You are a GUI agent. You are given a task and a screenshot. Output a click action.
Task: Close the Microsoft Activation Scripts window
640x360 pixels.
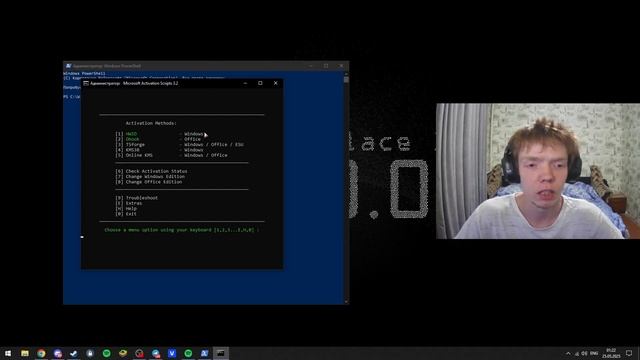tap(276, 83)
